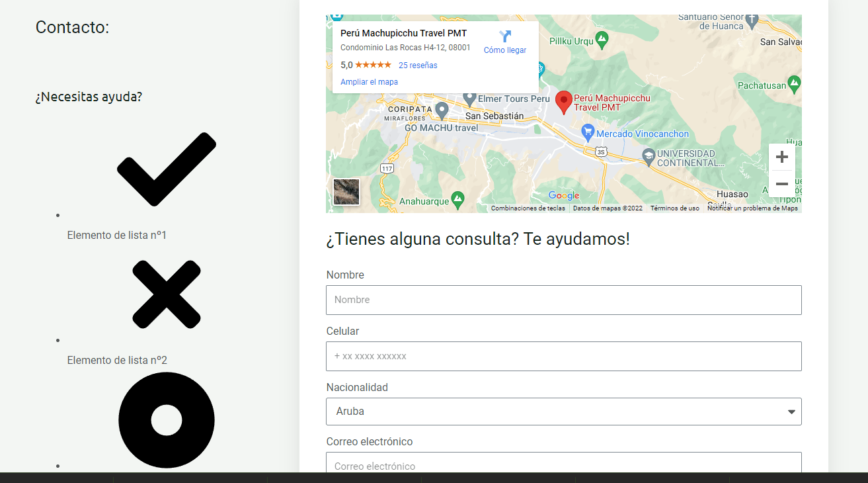Zoom in on the map
868x483 pixels.
pos(782,157)
